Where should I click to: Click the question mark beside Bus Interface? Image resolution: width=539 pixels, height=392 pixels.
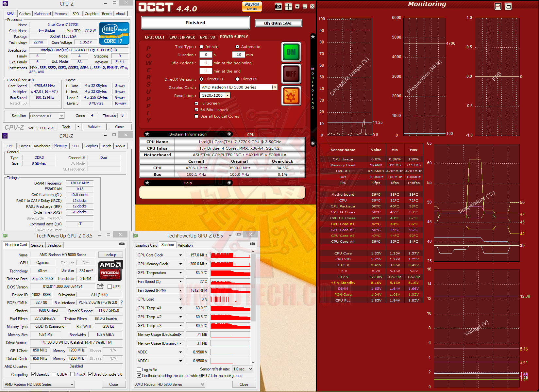pyautogui.click(x=122, y=302)
